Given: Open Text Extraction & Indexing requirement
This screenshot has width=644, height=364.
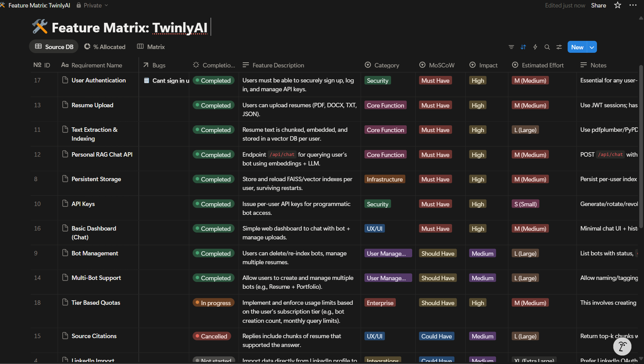Looking at the screenshot, I should (x=94, y=134).
